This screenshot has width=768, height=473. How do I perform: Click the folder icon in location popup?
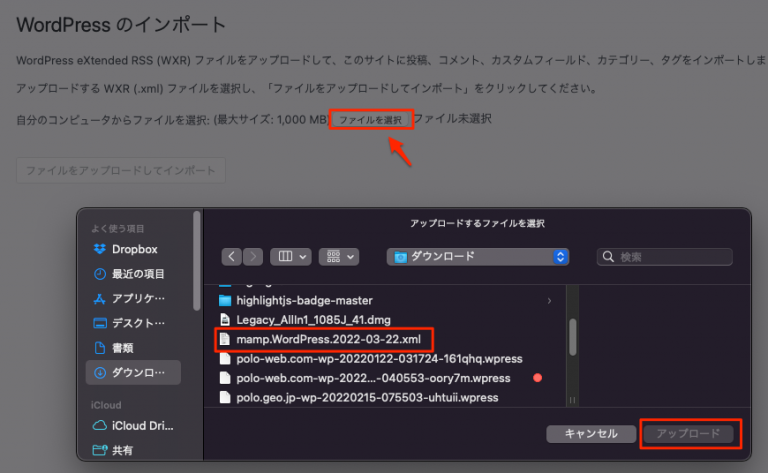click(400, 257)
